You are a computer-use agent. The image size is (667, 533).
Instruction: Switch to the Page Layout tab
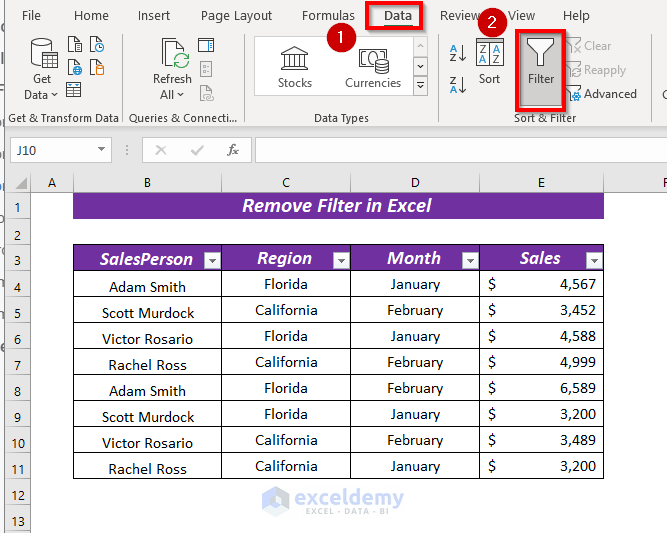pyautogui.click(x=236, y=16)
